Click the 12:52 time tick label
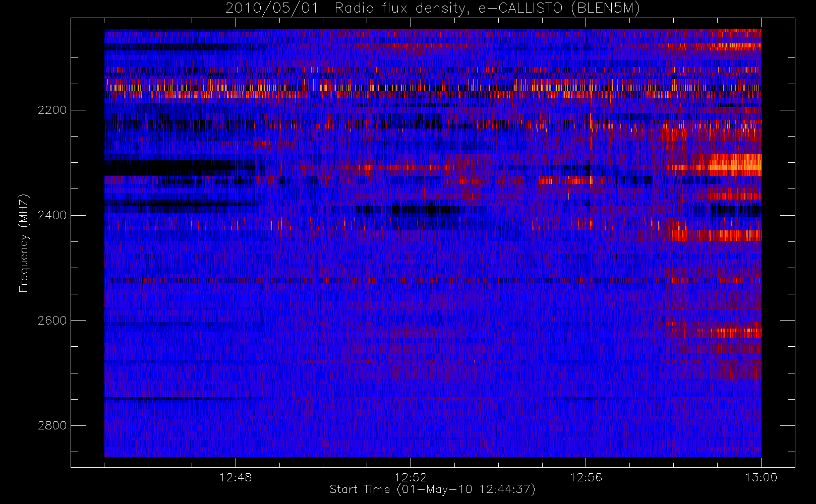Viewport: 816px width, 504px height. tap(411, 477)
